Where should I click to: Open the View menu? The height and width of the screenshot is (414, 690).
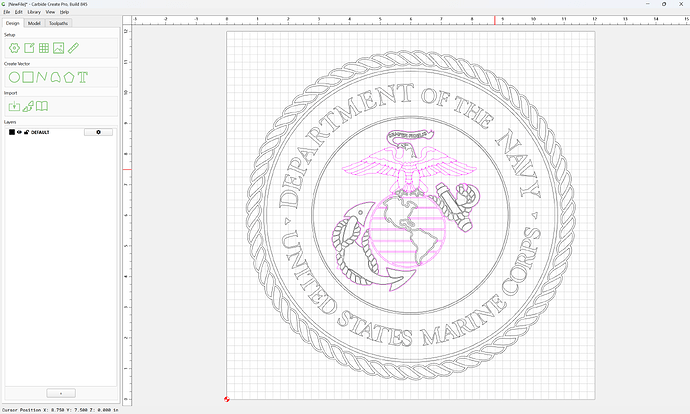coord(51,12)
